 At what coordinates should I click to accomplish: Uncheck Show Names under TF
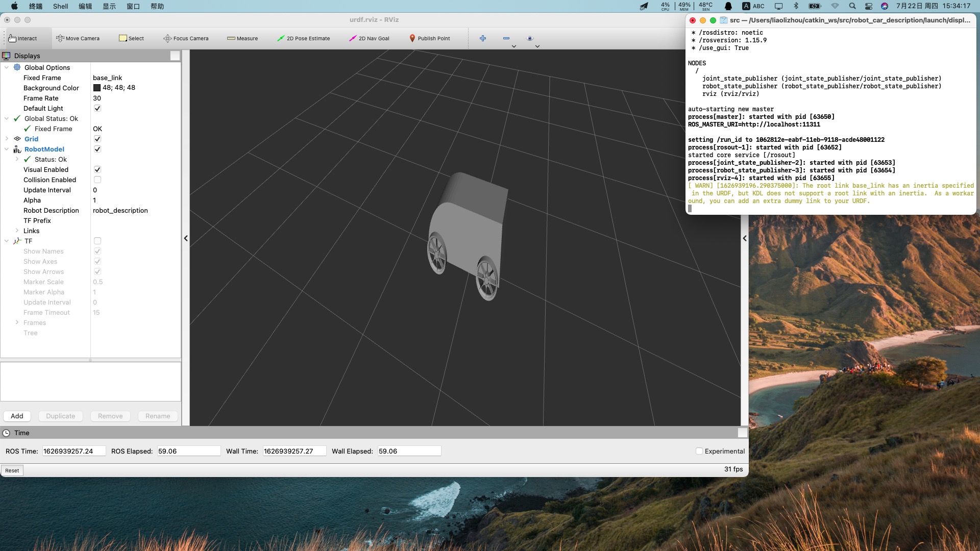[97, 251]
